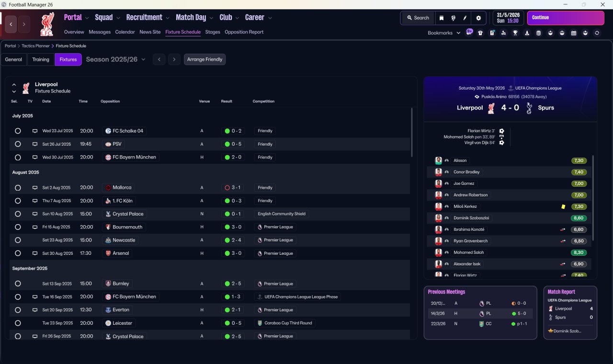
Task: Open the training cone bookmark shortcut
Action: 527,33
